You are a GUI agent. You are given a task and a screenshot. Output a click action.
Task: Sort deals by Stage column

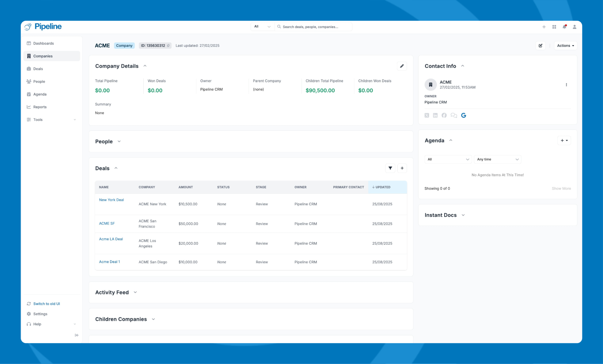[x=261, y=187]
